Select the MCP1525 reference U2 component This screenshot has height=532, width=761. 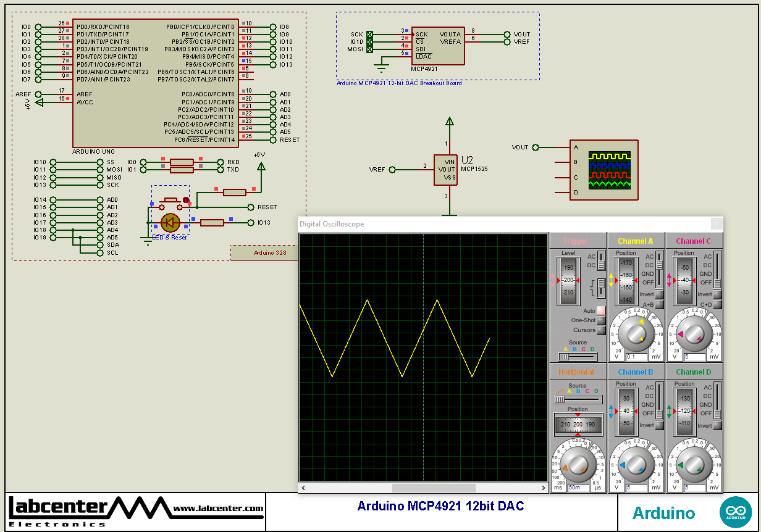447,169
